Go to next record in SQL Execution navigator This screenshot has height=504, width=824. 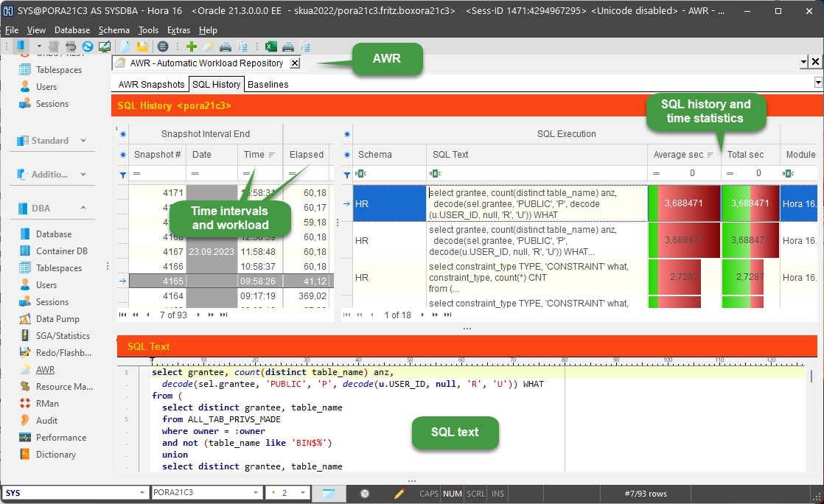(x=423, y=315)
